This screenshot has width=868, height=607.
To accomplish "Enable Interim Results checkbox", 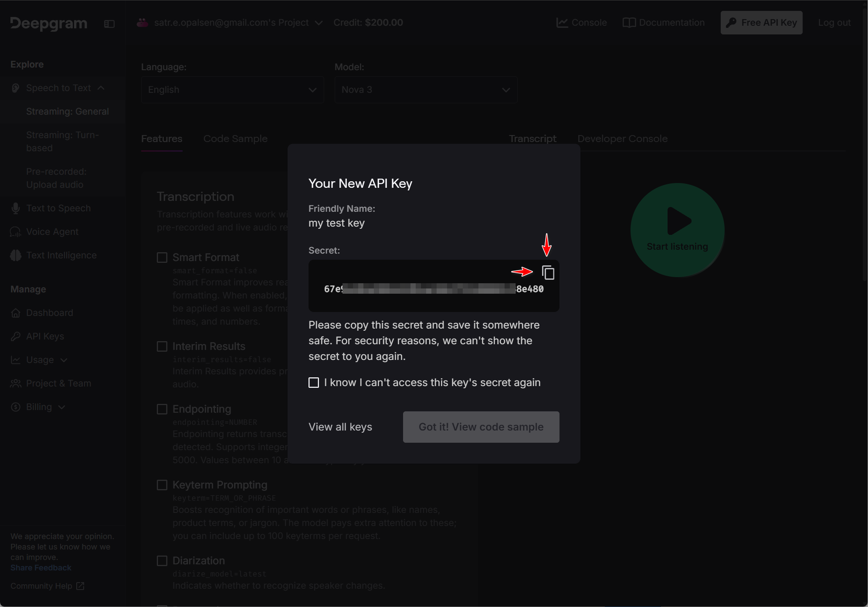I will (x=162, y=346).
